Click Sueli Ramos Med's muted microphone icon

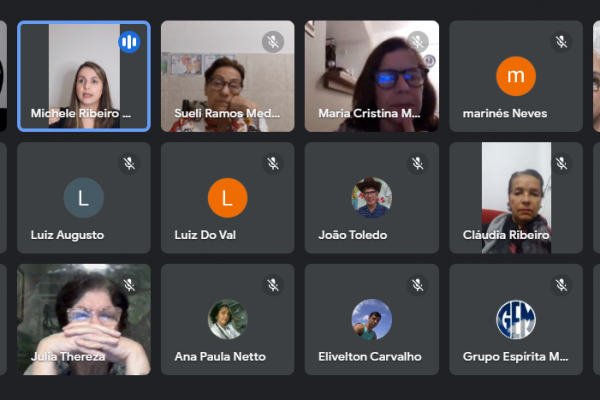click(273, 42)
